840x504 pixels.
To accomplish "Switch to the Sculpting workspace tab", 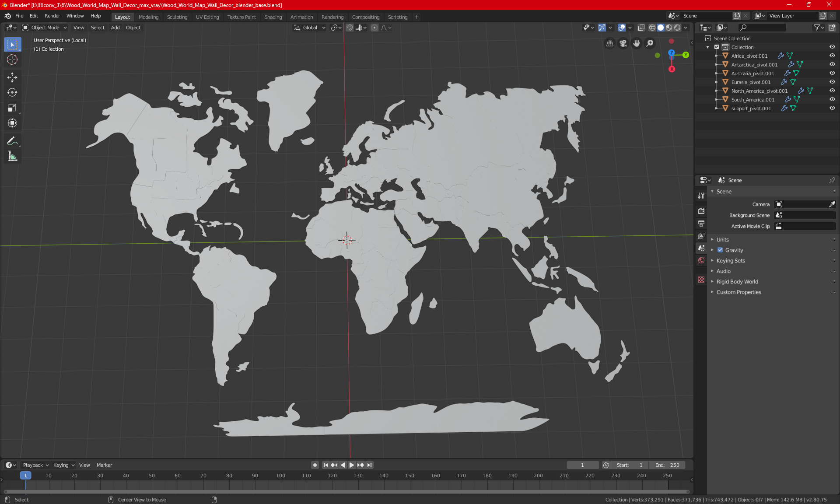I will tap(177, 17).
